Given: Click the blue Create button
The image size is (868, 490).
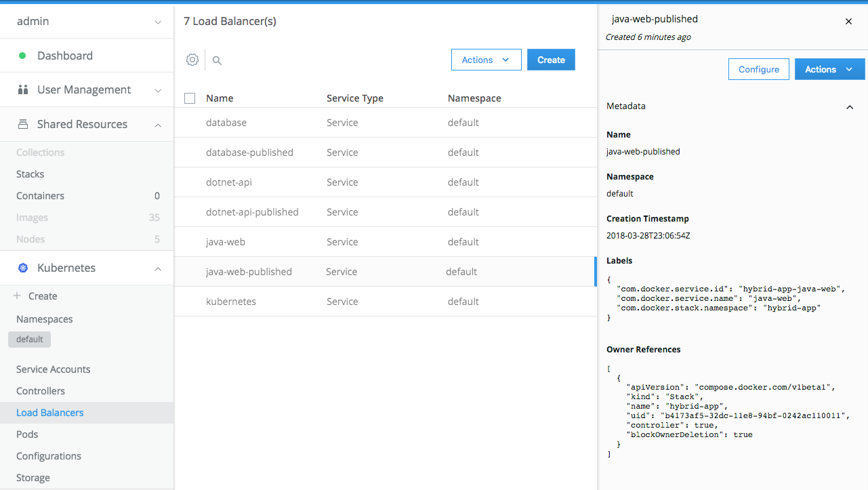Looking at the screenshot, I should 551,60.
